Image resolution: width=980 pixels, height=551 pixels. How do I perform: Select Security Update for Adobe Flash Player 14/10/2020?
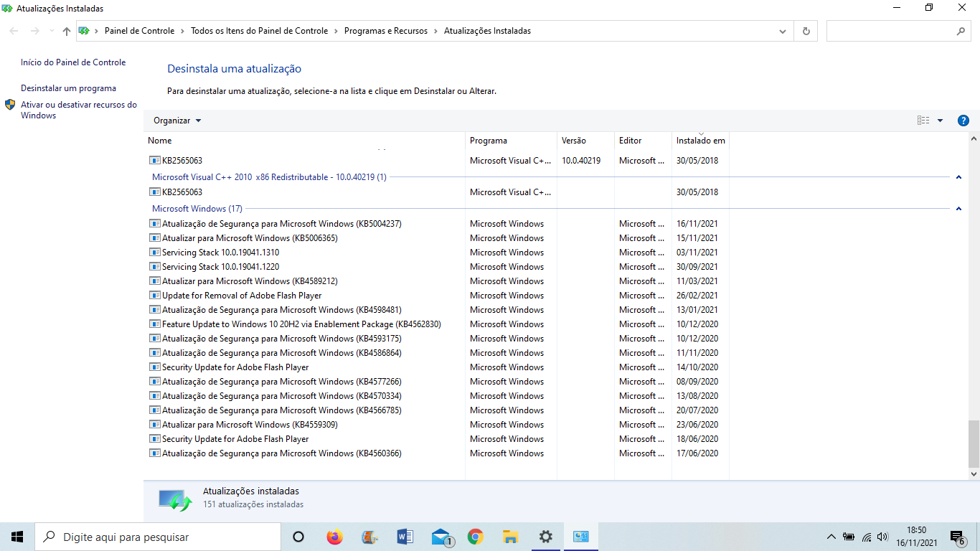coord(235,367)
